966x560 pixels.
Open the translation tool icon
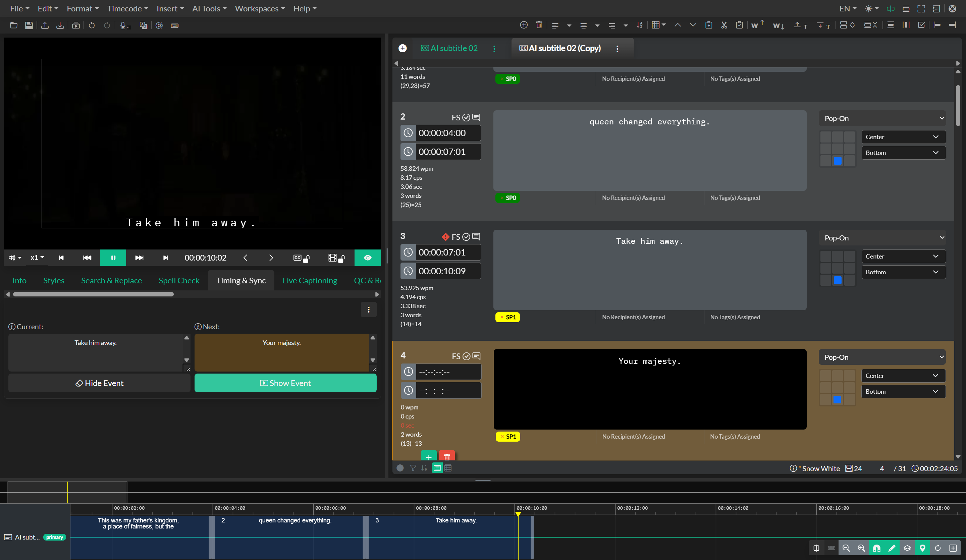(143, 25)
